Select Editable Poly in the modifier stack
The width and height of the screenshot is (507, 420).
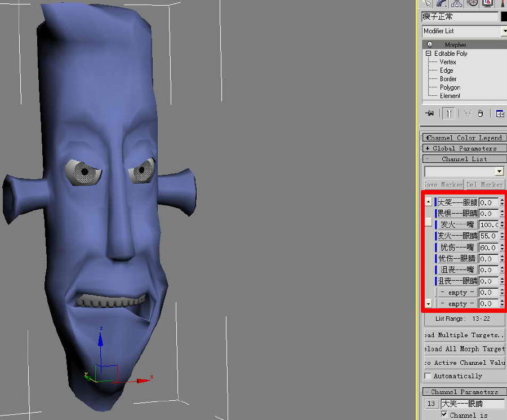pos(451,54)
